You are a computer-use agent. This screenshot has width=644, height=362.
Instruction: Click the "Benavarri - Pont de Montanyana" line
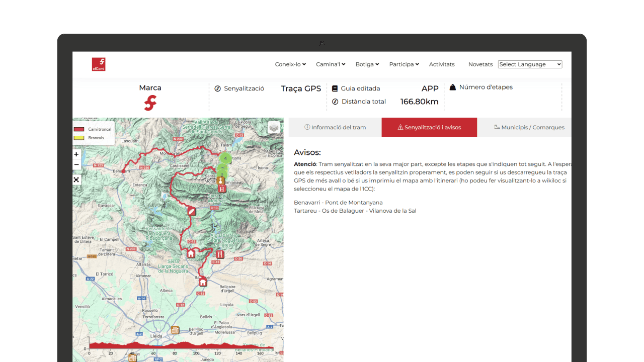point(338,203)
